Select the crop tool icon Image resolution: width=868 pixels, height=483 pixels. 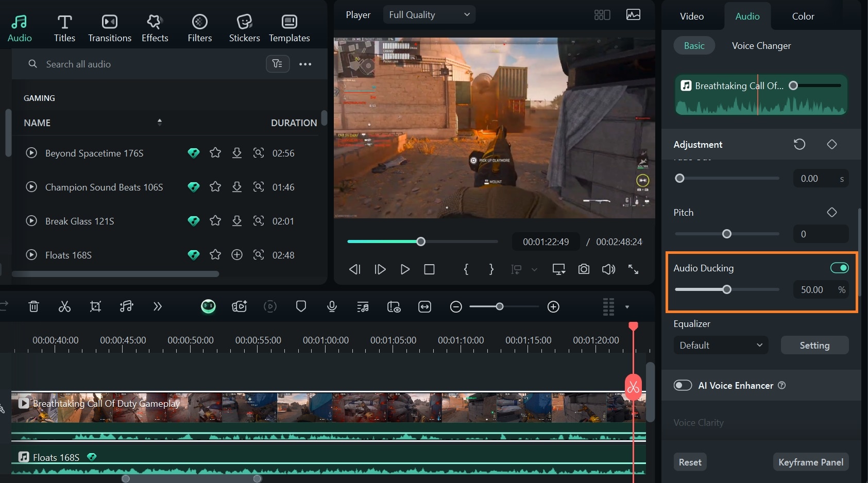95,307
